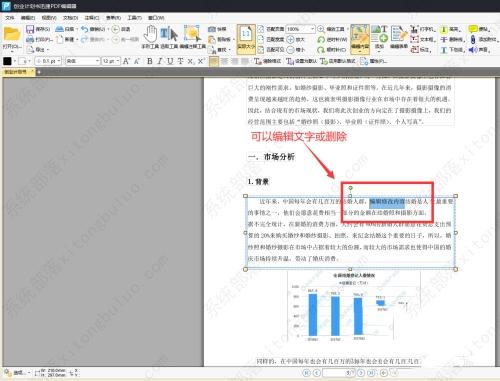Click the Sticky Note icon
Viewport: 500px width, 381px height.
coord(473,29)
